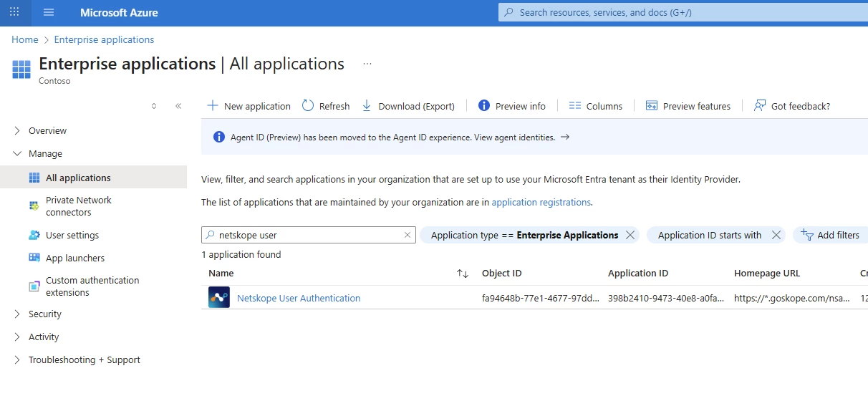The image size is (868, 401).
Task: Click the Homepage URL column header
Action: [x=767, y=274]
